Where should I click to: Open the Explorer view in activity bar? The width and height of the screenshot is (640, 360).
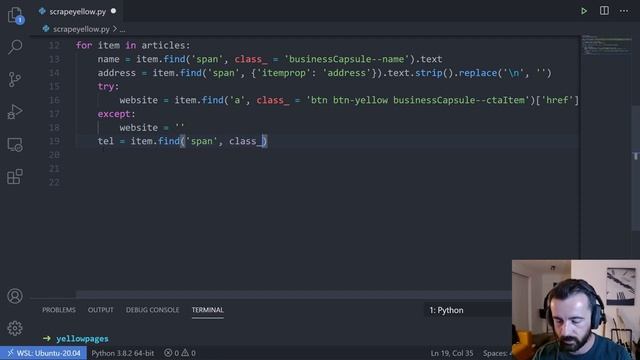point(15,16)
